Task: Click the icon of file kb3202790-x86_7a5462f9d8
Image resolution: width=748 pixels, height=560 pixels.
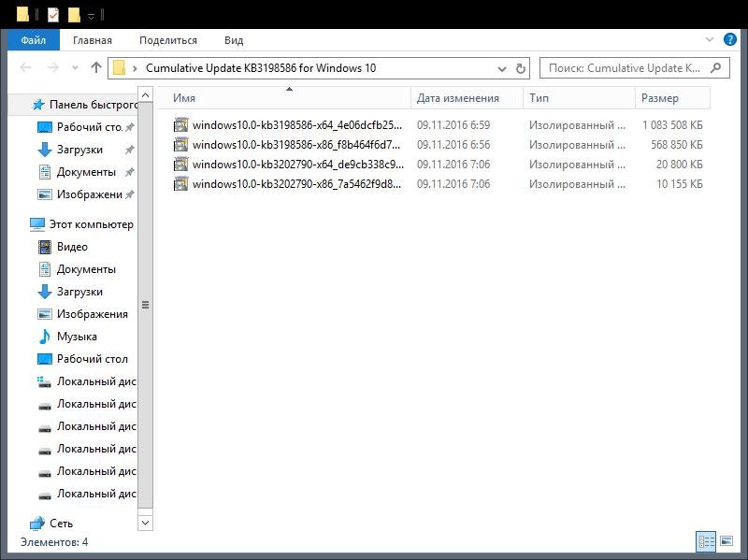Action: [x=180, y=183]
